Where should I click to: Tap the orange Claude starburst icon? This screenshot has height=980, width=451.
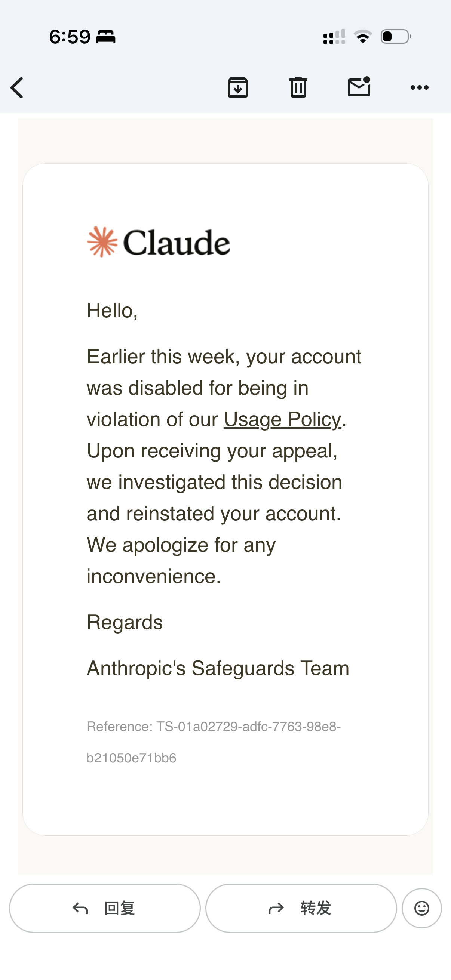pos(102,242)
